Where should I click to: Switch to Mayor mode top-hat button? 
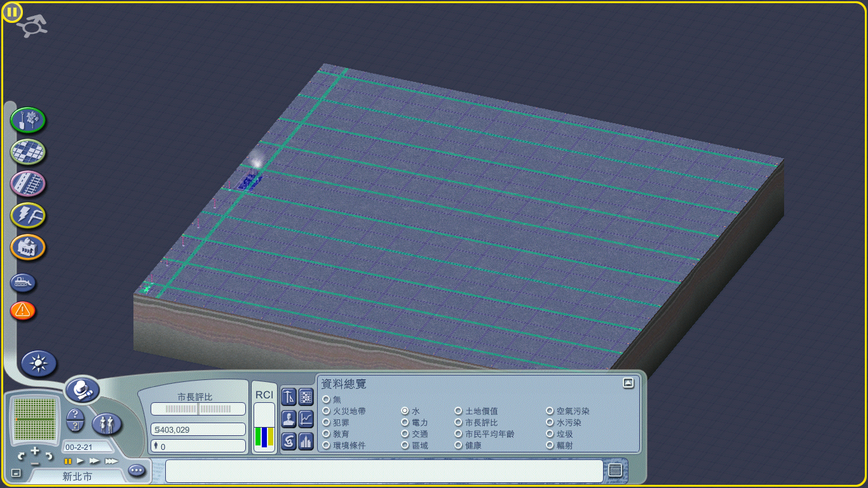[82, 390]
